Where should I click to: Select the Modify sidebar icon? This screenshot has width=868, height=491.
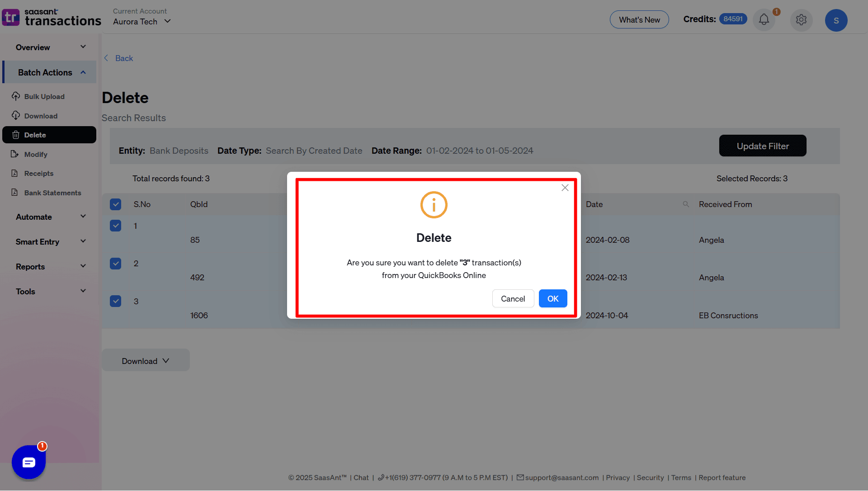(16, 154)
